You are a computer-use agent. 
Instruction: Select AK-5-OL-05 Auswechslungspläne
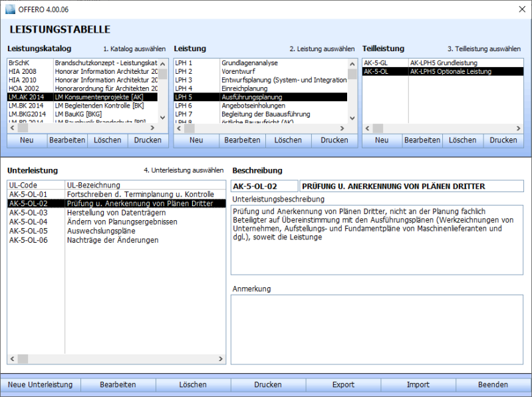coord(116,231)
